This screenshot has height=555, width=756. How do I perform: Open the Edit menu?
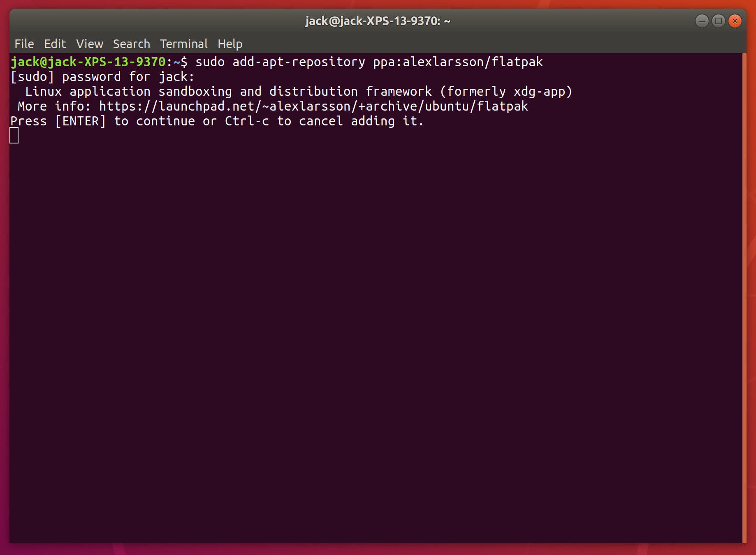coord(55,44)
